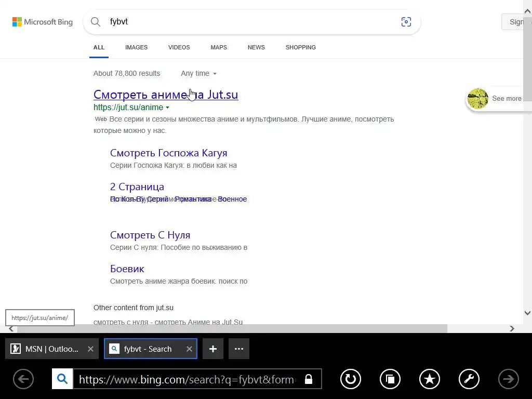Click the back navigation arrow button

point(23,379)
